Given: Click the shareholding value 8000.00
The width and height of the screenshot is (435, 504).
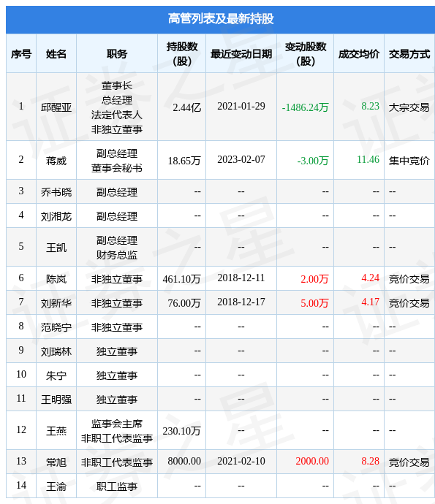Looking at the screenshot, I should [x=184, y=461].
